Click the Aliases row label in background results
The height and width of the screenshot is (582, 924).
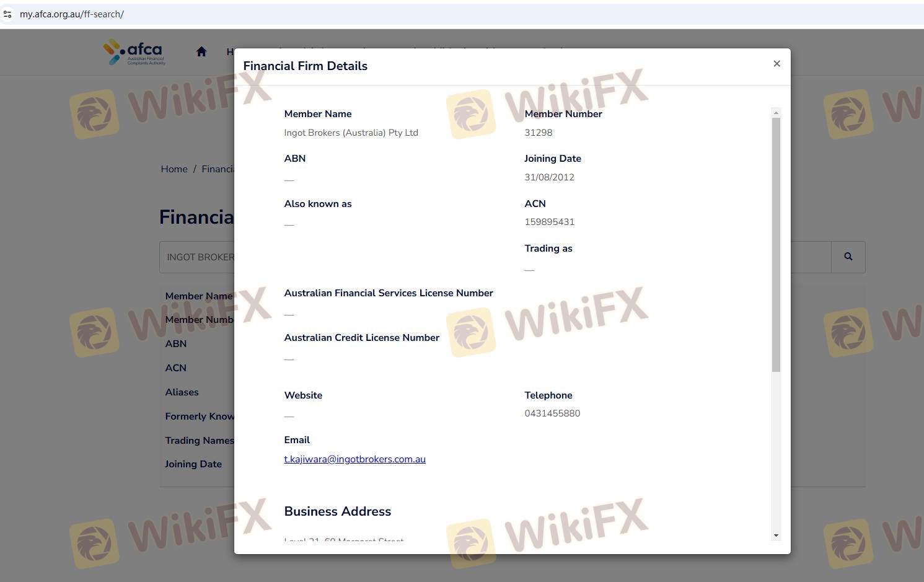coord(182,392)
